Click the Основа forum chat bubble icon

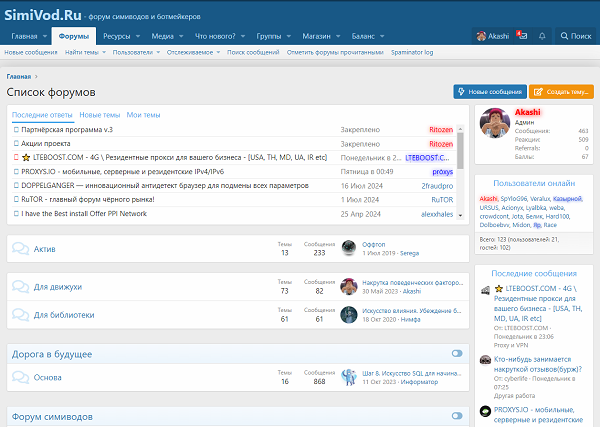[19, 377]
